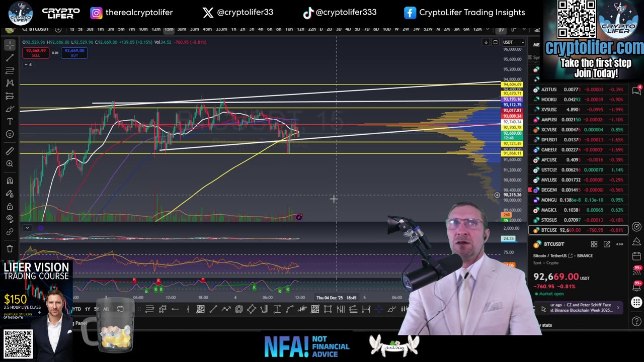
Task: Switch to the 4h timeframe
Action: (260, 29)
